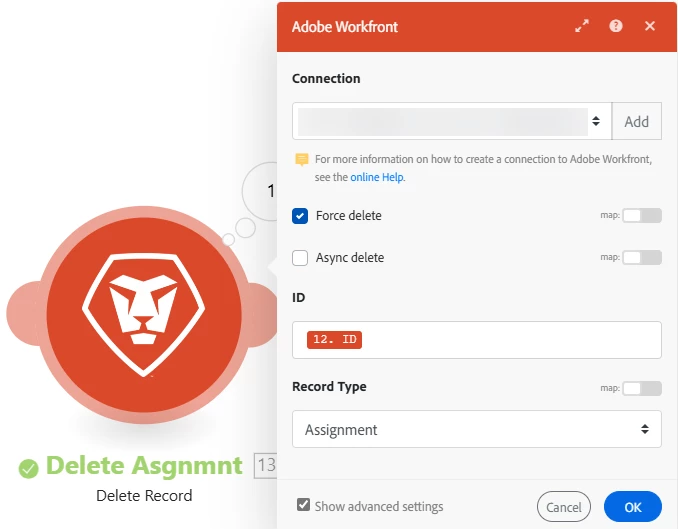The height and width of the screenshot is (529, 678).
Task: Click the yellow note info icon
Action: pos(301,159)
